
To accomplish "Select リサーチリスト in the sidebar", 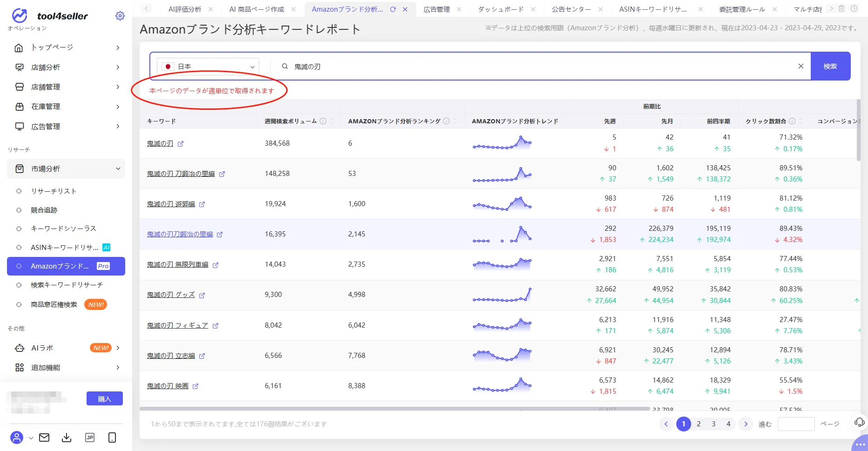I will click(x=54, y=191).
